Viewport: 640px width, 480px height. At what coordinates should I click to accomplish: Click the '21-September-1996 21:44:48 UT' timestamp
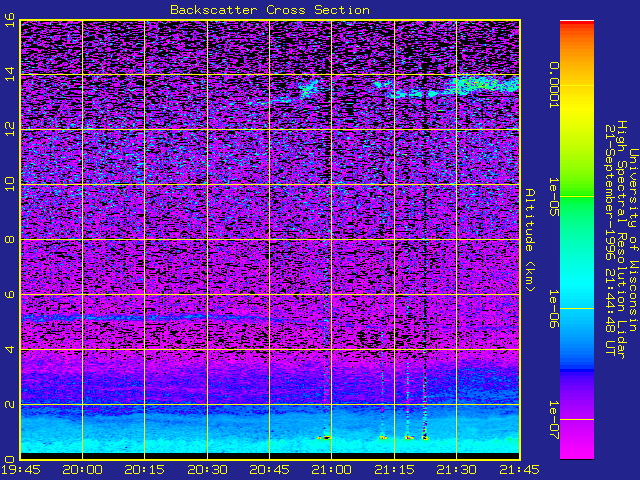[x=609, y=240]
